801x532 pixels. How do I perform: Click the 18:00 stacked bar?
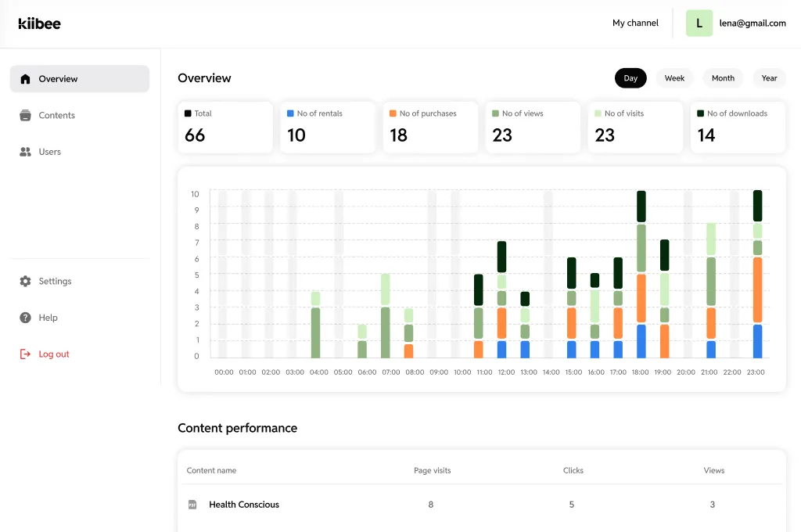click(x=641, y=274)
